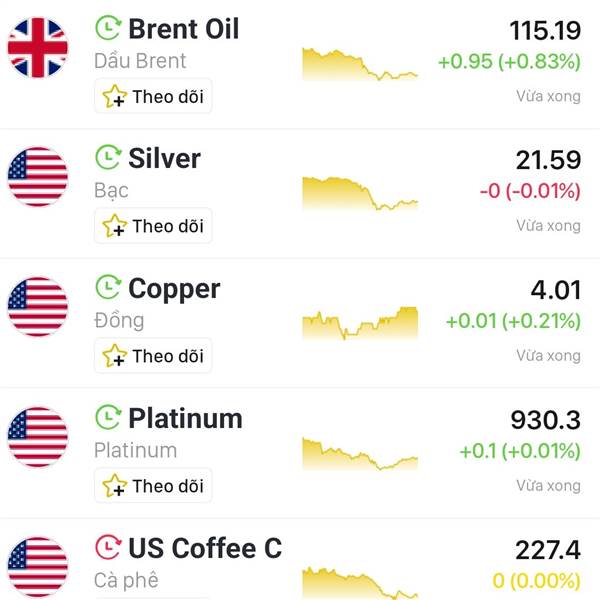This screenshot has width=600, height=600.
Task: Tap the Copper change +0.01 (+0.21%)
Action: (x=513, y=321)
